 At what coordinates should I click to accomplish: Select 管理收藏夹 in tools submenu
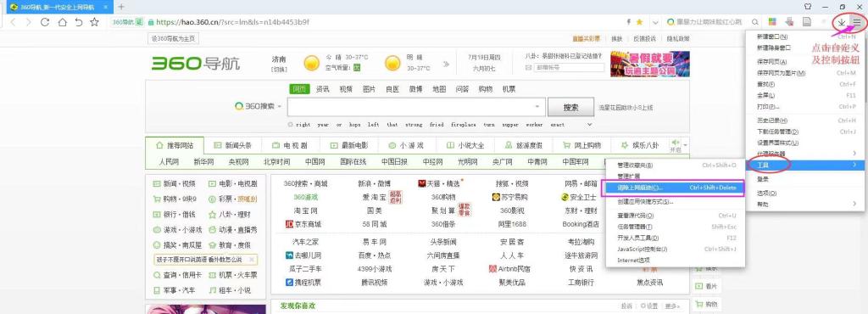click(x=675, y=165)
